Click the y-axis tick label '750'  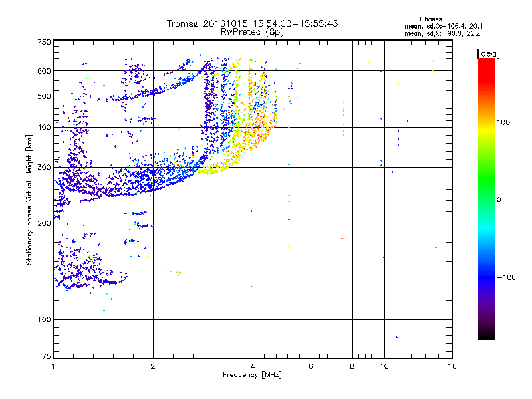point(45,42)
